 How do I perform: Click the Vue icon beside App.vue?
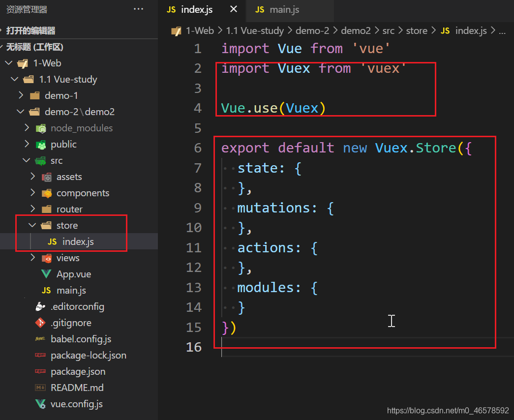click(x=46, y=274)
